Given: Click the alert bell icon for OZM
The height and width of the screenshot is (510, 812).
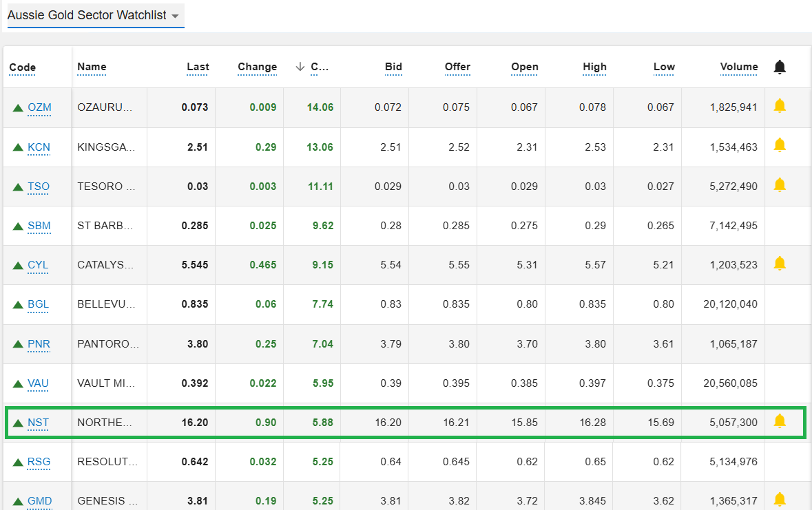Looking at the screenshot, I should pyautogui.click(x=779, y=106).
